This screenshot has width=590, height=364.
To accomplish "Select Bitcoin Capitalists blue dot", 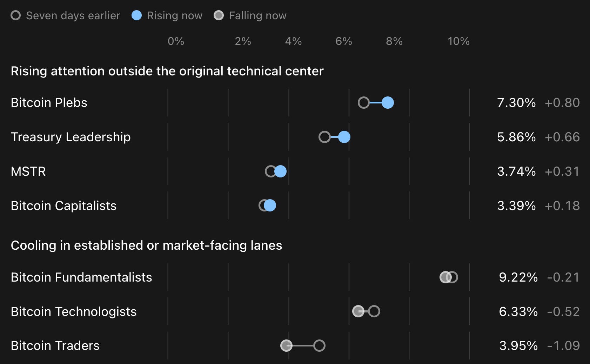I will (270, 205).
